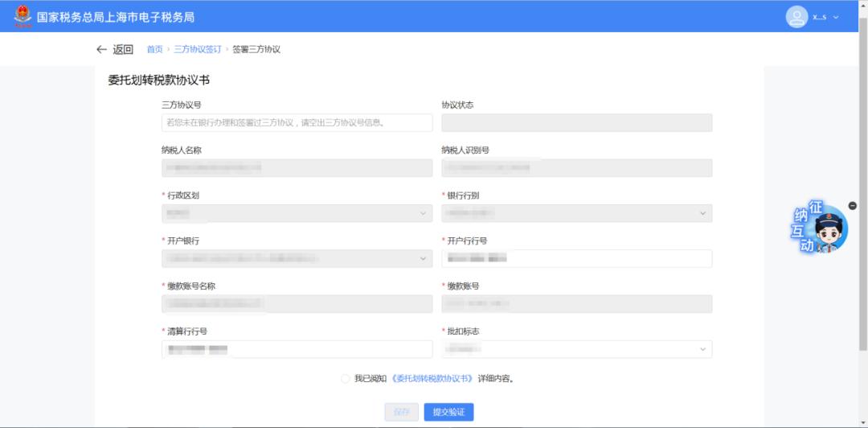The width and height of the screenshot is (868, 428).
Task: Open the 银行行别 dropdown
Action: click(576, 213)
